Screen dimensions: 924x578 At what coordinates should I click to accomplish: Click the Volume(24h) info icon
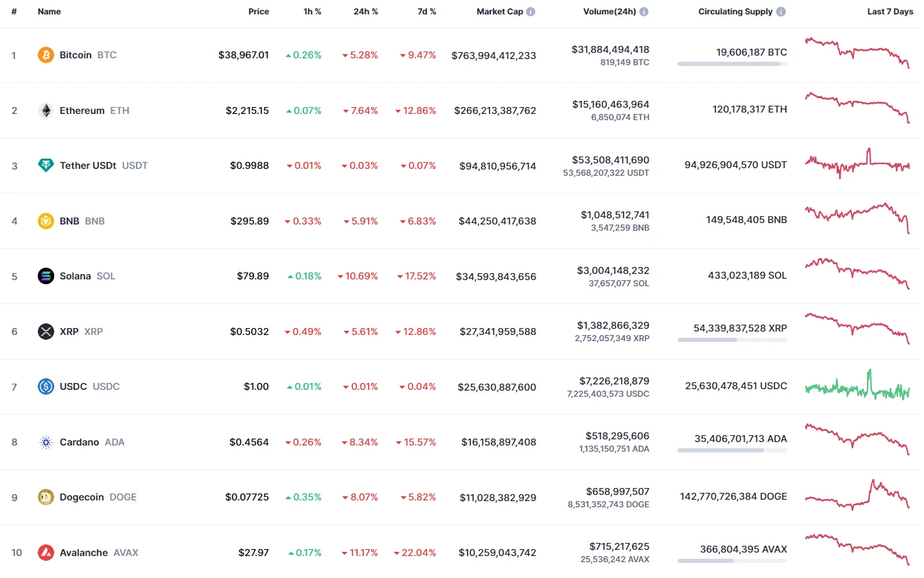click(x=644, y=12)
